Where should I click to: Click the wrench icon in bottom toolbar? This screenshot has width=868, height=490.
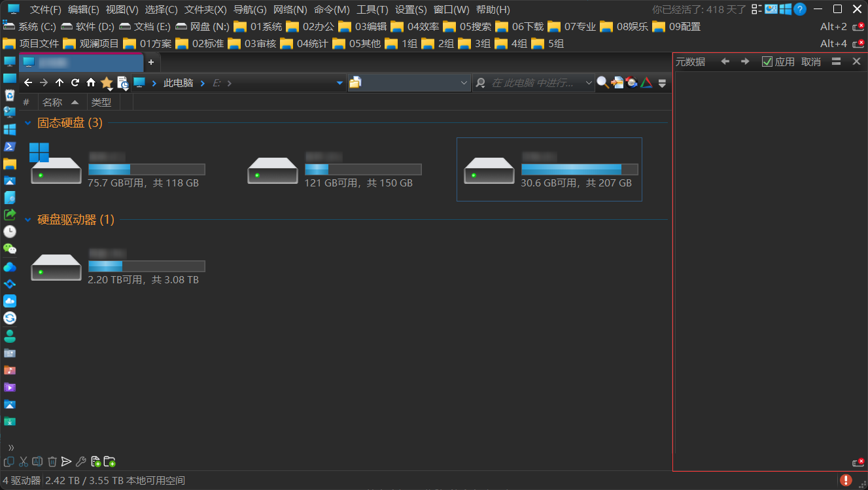[x=81, y=462]
